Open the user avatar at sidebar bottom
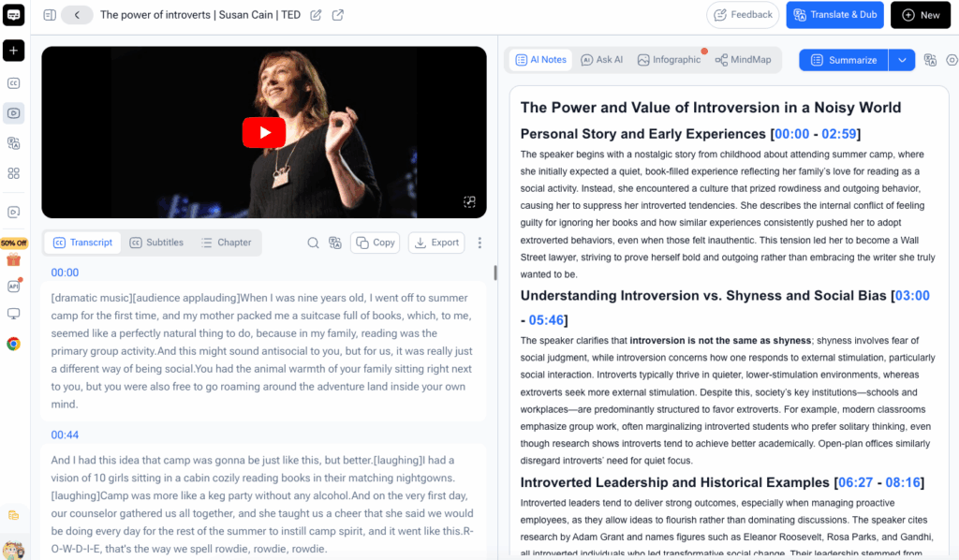This screenshot has height=560, width=959. pos(13,550)
